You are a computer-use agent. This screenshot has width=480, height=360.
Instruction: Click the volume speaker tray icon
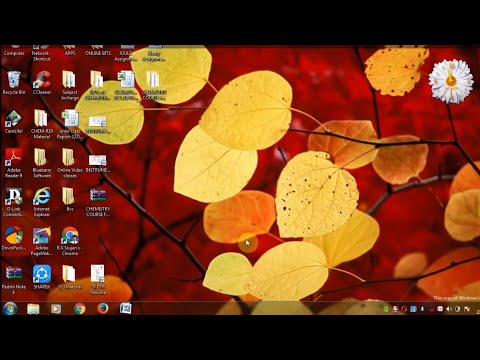coord(449,309)
